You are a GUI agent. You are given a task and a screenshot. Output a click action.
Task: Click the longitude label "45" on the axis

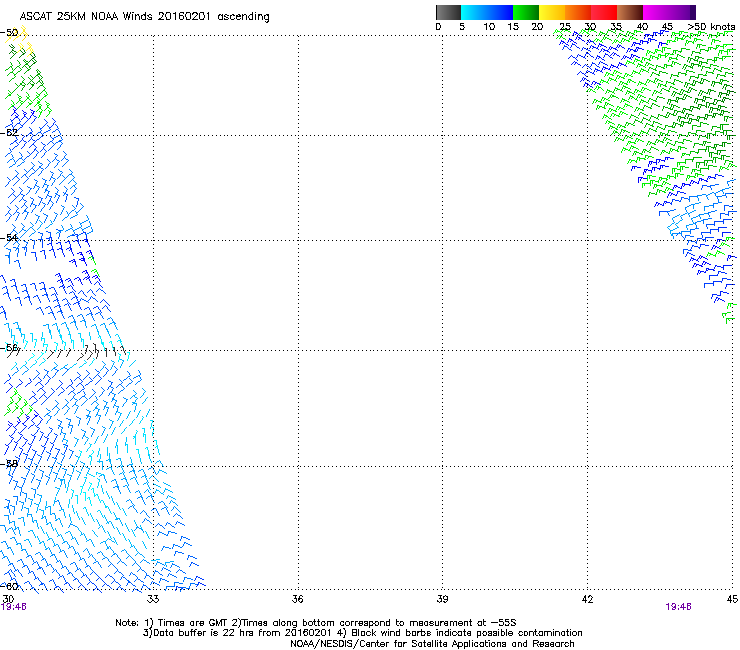tap(732, 599)
